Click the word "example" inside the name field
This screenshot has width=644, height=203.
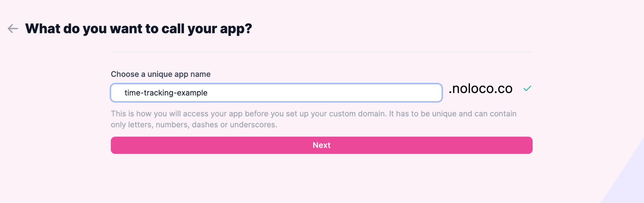pyautogui.click(x=192, y=93)
